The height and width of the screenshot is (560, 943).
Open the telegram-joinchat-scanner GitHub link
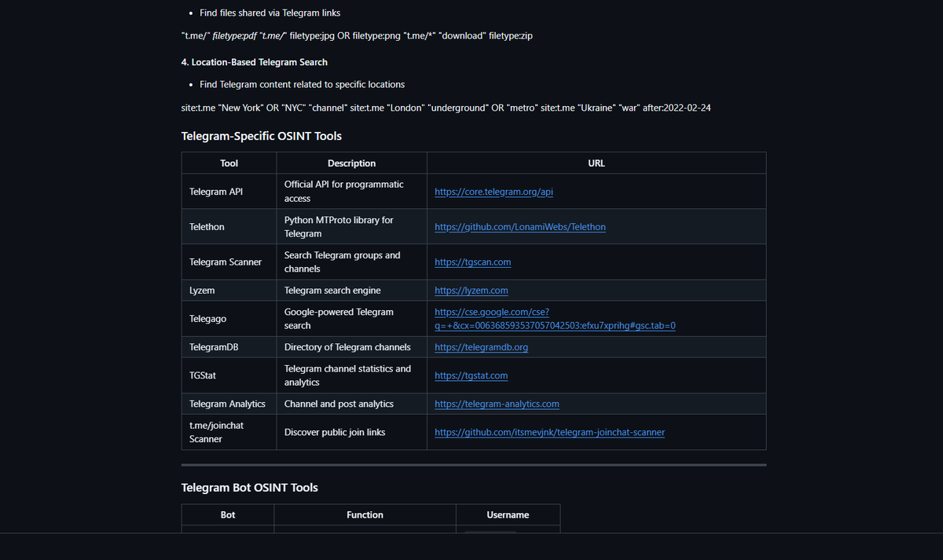click(x=549, y=432)
